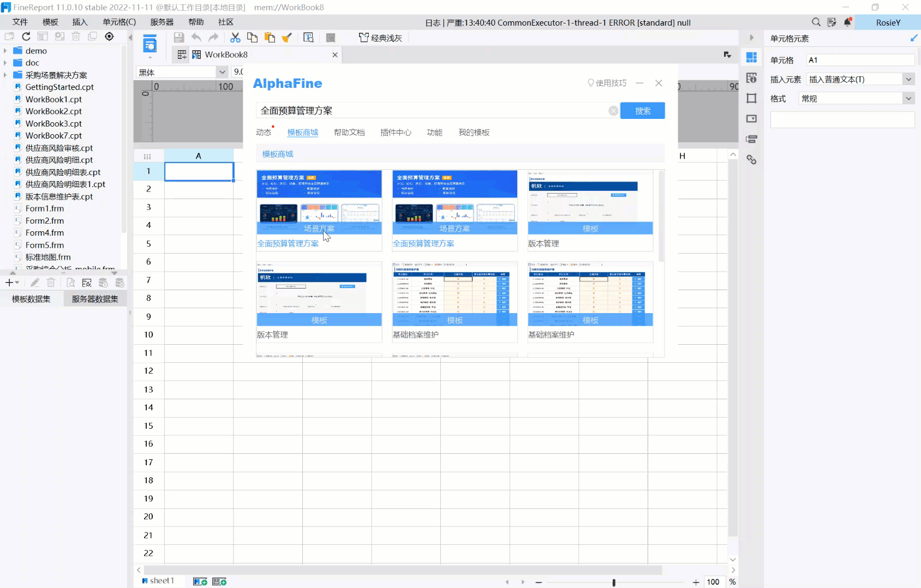Click the new-report grid icon beside the WorkBook8 tab
This screenshot has width=921, height=588.
pos(182,55)
